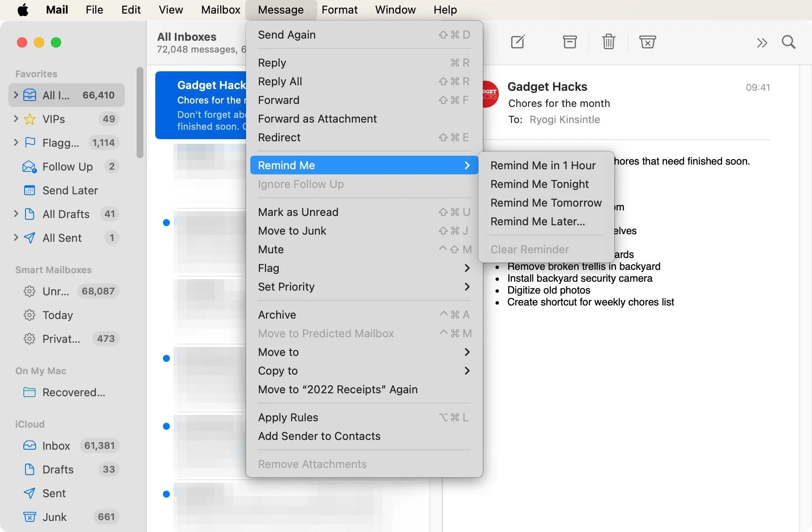
Task: Open the Set Priority submenu
Action: coord(364,287)
